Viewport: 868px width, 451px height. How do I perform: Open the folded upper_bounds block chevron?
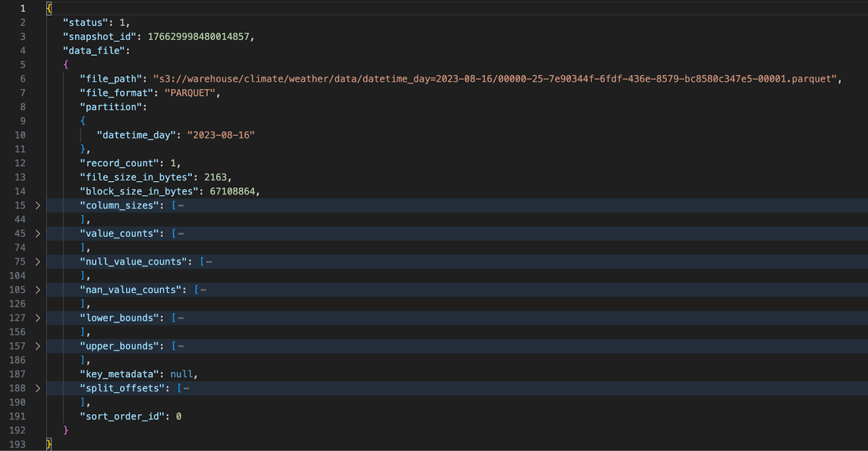click(37, 346)
